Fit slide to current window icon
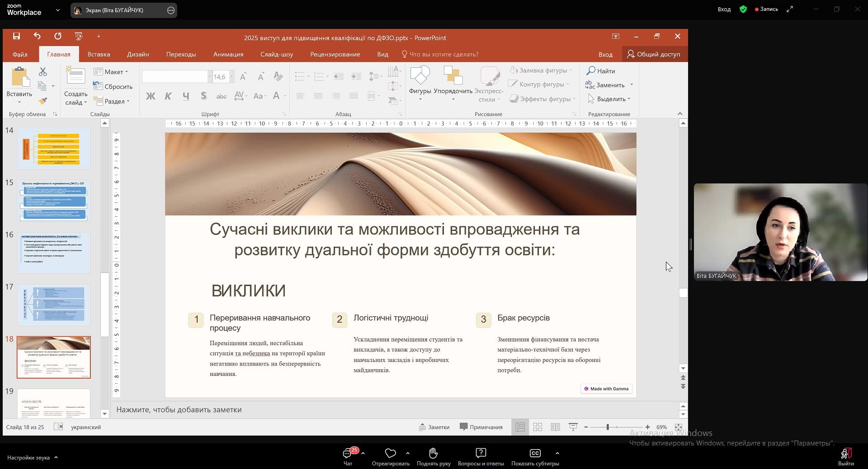This screenshot has height=469, width=868. tap(679, 427)
